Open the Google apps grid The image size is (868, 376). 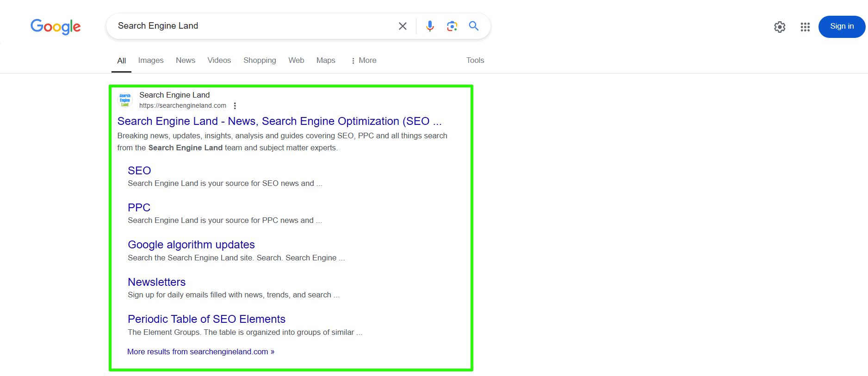(x=805, y=27)
